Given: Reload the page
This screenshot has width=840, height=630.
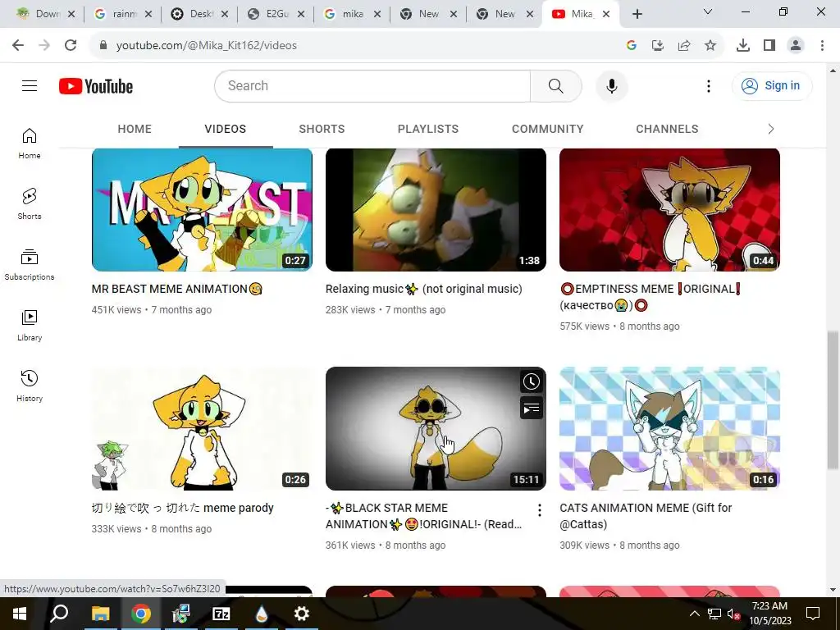Looking at the screenshot, I should pyautogui.click(x=71, y=45).
